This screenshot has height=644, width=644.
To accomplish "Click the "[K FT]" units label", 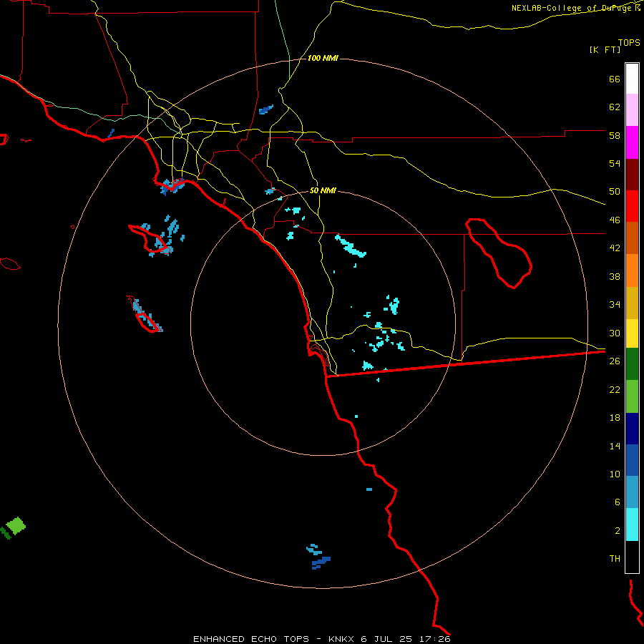I will point(605,49).
